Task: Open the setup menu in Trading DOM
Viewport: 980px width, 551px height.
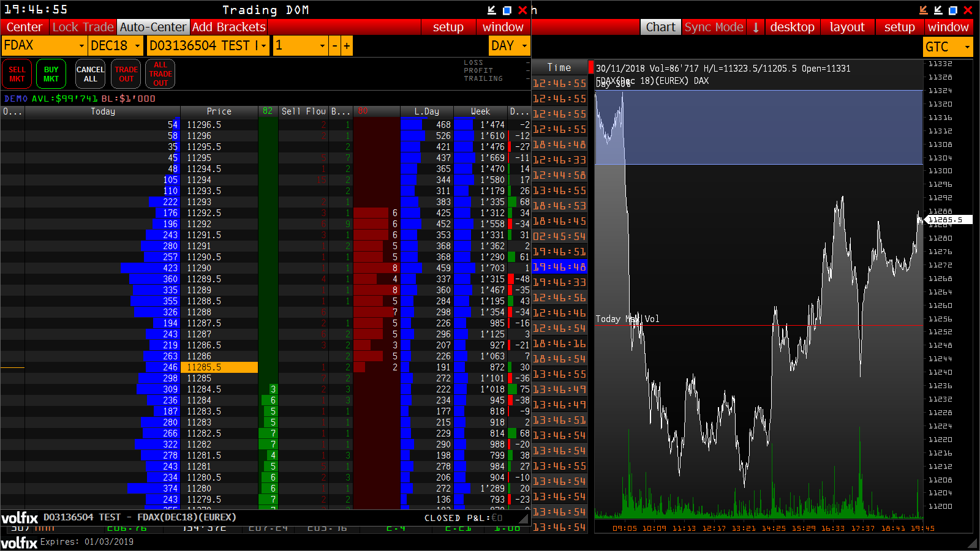Action: (x=448, y=27)
